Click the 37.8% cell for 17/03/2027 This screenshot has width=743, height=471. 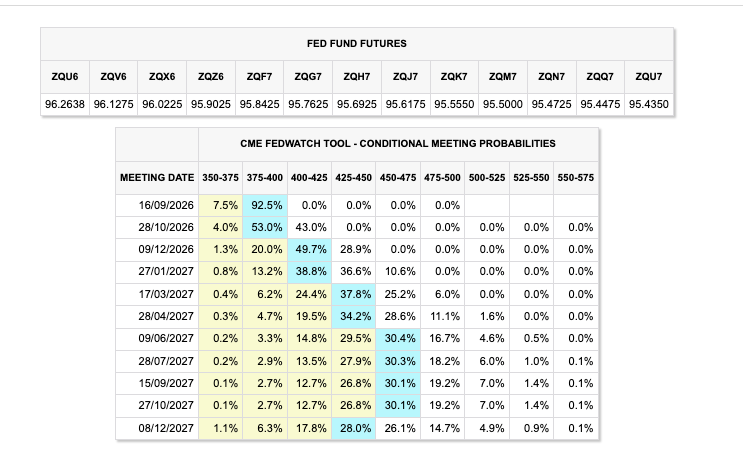click(x=353, y=294)
